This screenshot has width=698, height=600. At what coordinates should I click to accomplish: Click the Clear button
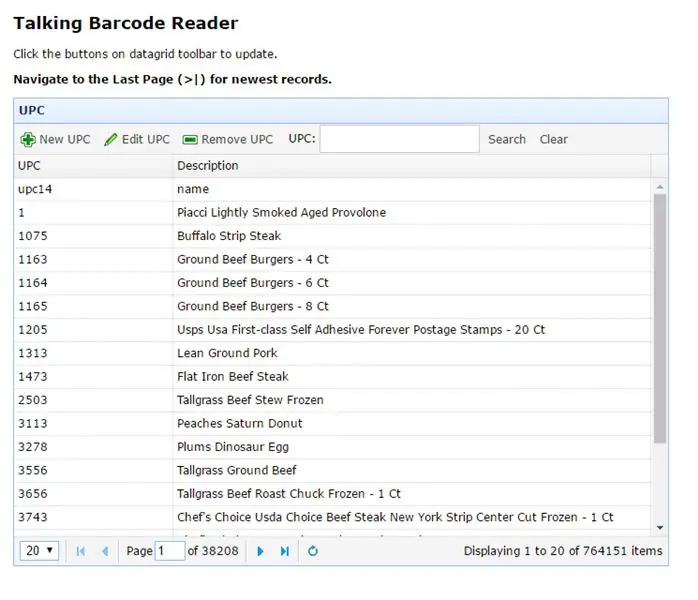pos(553,139)
